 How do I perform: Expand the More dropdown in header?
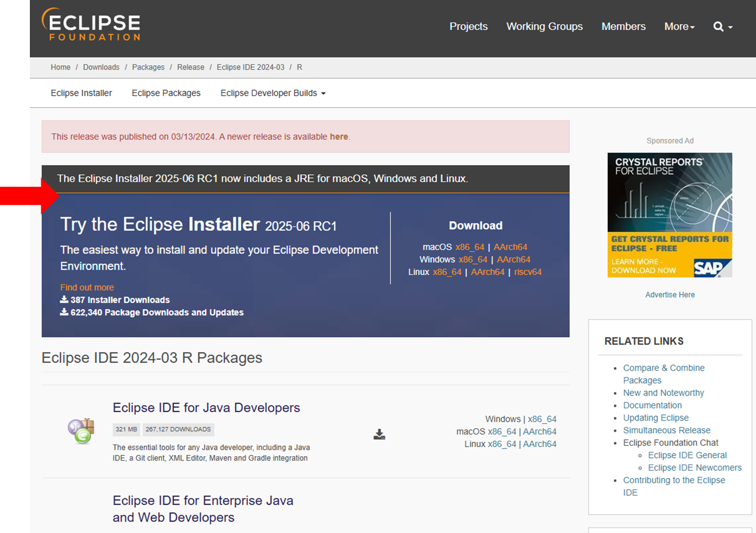click(679, 27)
